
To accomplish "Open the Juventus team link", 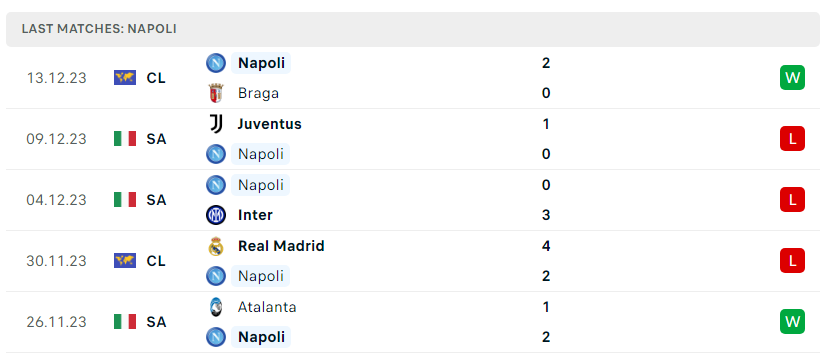I will (270, 124).
